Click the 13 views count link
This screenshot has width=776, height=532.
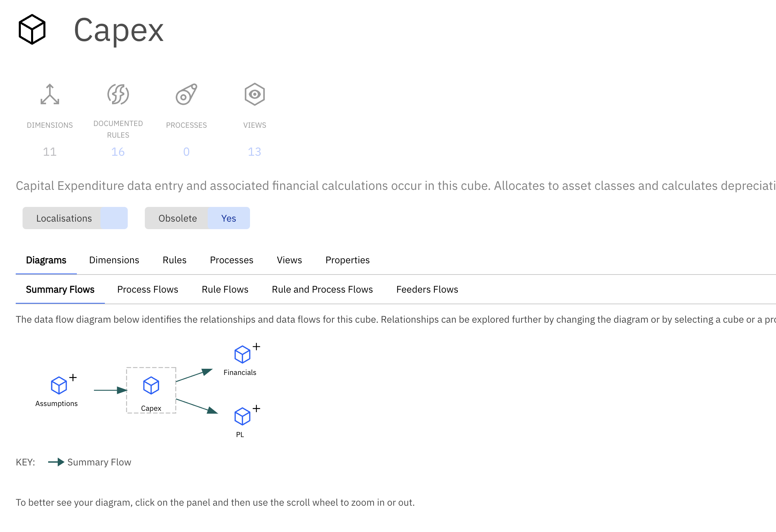click(255, 152)
